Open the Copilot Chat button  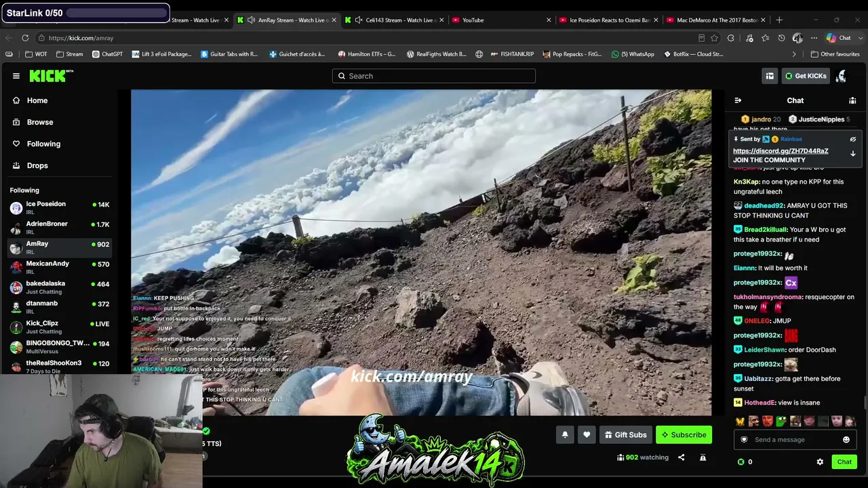839,38
